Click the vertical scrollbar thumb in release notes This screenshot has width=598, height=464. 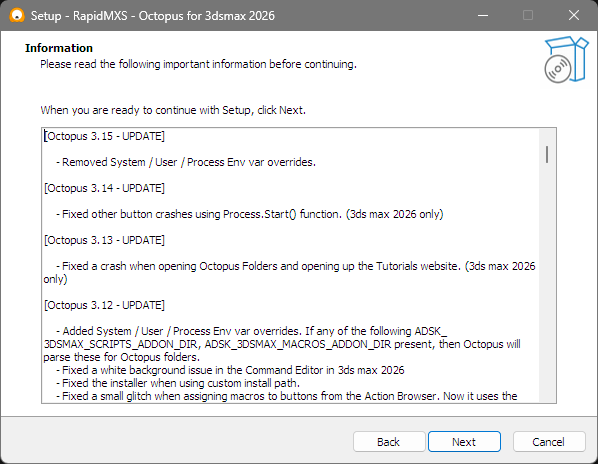pyautogui.click(x=547, y=154)
